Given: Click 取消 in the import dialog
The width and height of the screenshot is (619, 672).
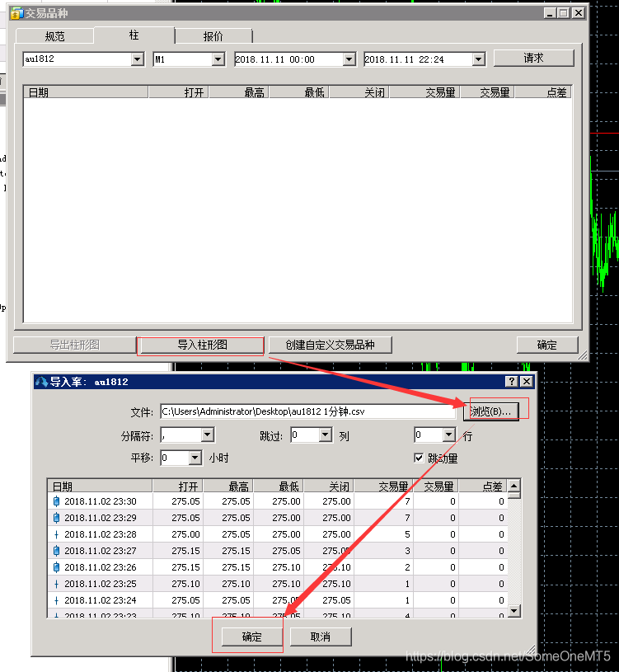Looking at the screenshot, I should (321, 637).
